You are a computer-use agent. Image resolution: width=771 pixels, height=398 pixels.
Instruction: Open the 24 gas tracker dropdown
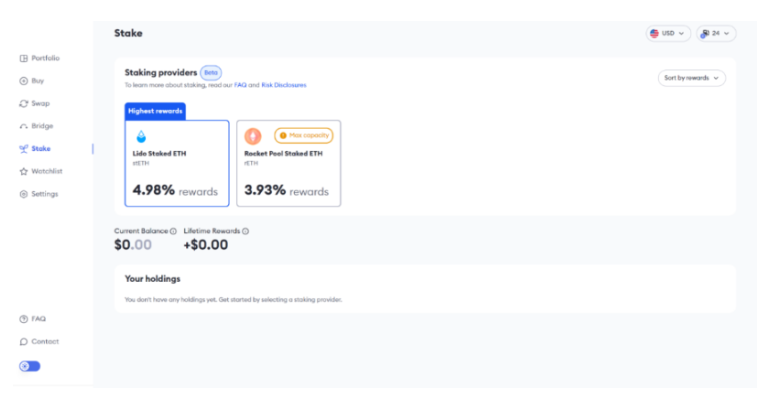click(x=716, y=33)
